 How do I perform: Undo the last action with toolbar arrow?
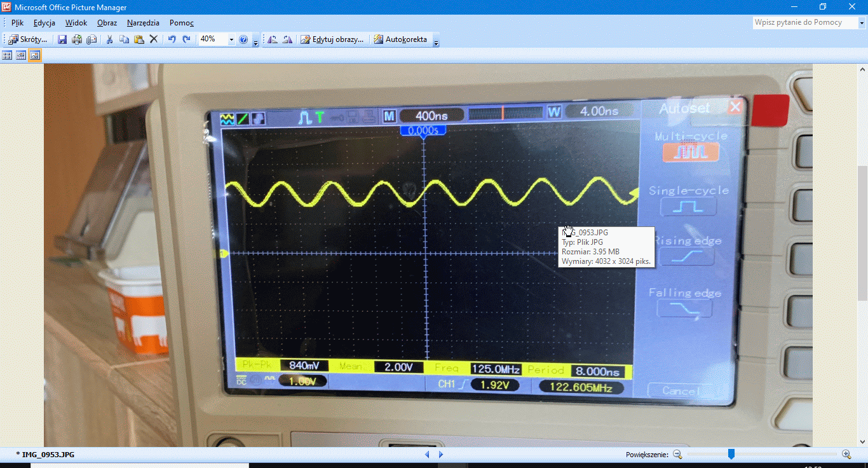[172, 39]
